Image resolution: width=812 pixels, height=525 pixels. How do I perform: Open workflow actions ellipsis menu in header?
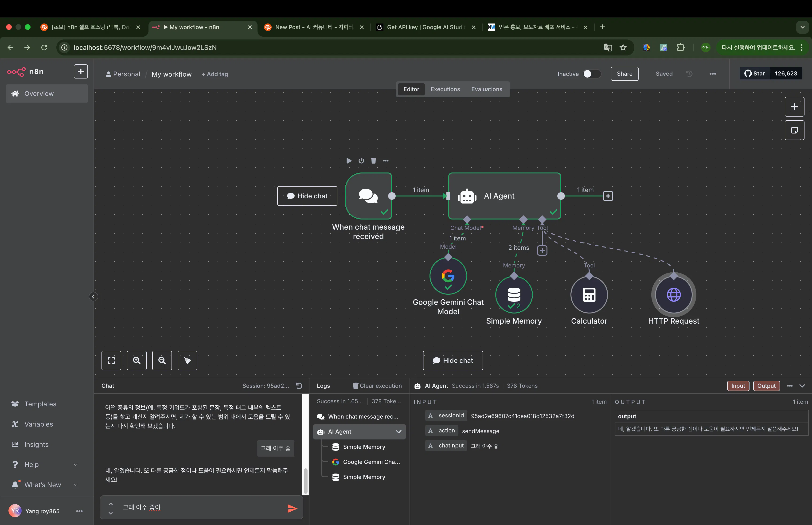(x=713, y=74)
